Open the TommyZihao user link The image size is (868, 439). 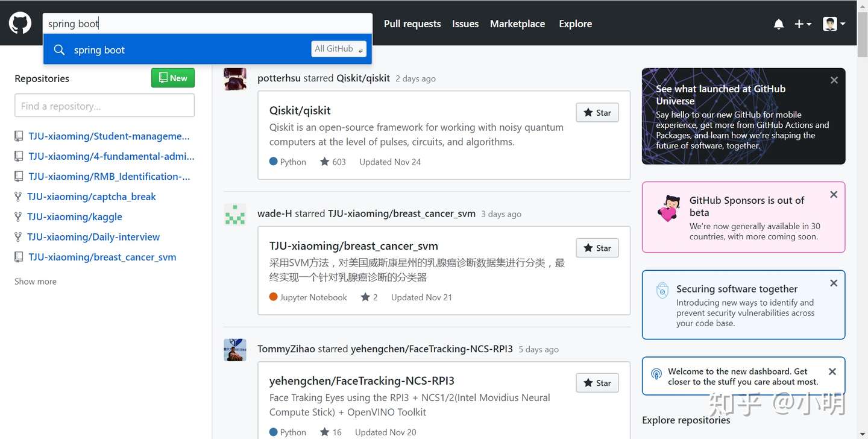[x=286, y=349]
